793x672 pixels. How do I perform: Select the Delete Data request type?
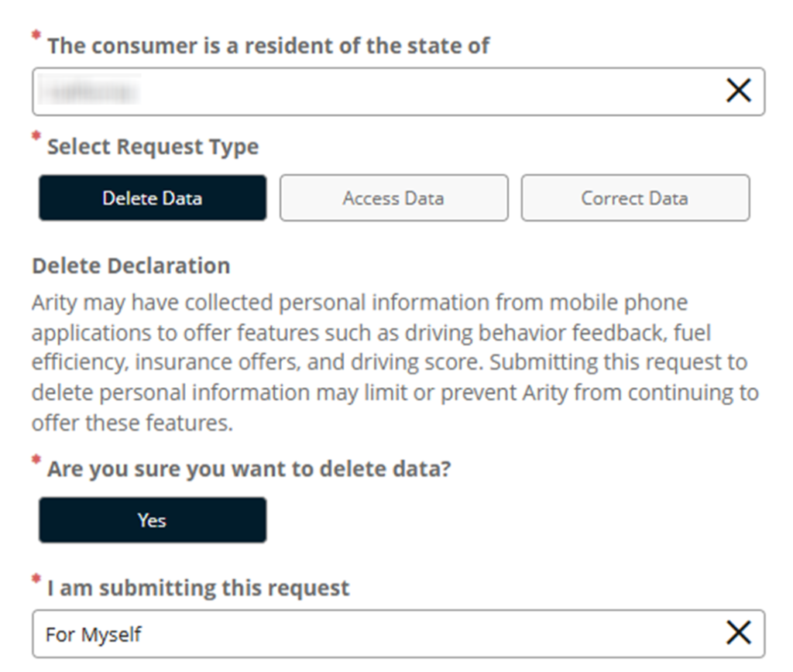point(153,198)
